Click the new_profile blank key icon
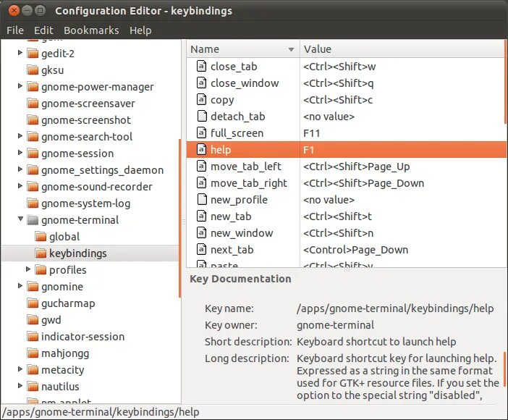508x420 pixels. pos(201,199)
